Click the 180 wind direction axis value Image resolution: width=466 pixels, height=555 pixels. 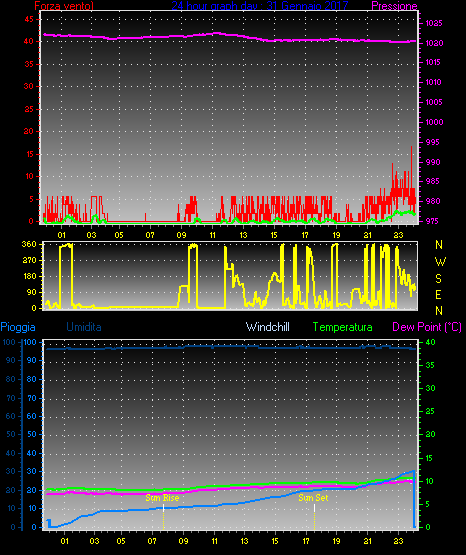pyautogui.click(x=29, y=276)
